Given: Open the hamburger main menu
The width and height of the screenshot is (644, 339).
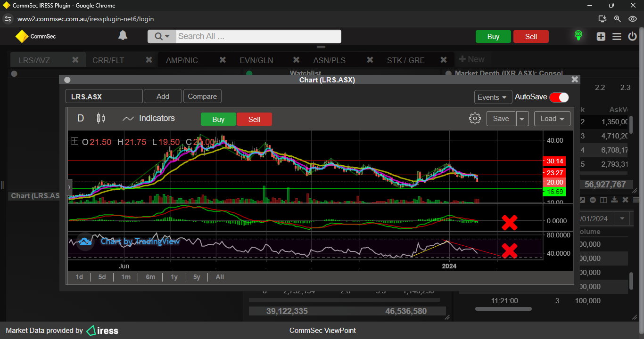Looking at the screenshot, I should tap(617, 36).
